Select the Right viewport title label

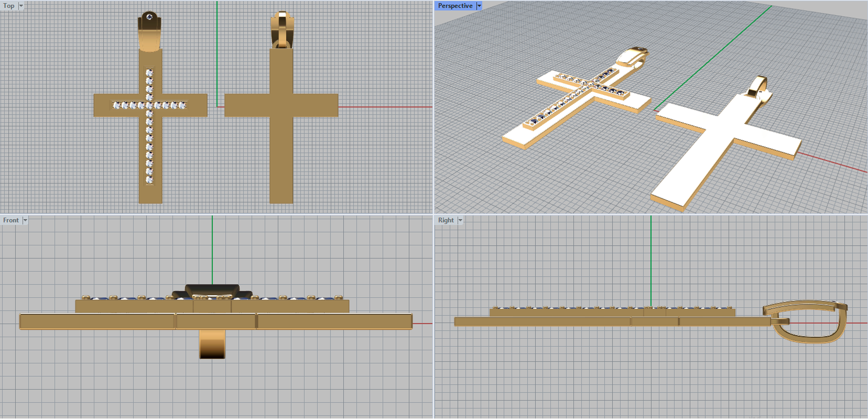[445, 220]
